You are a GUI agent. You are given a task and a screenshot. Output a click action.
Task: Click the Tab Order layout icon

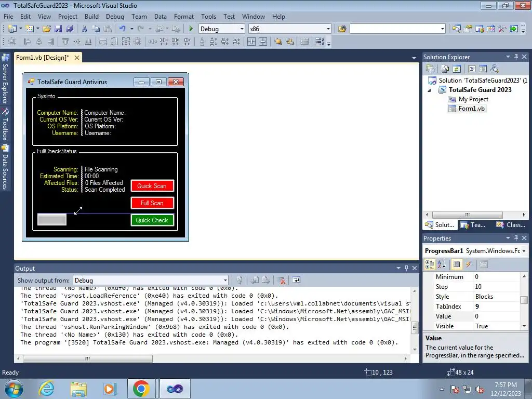click(x=320, y=42)
